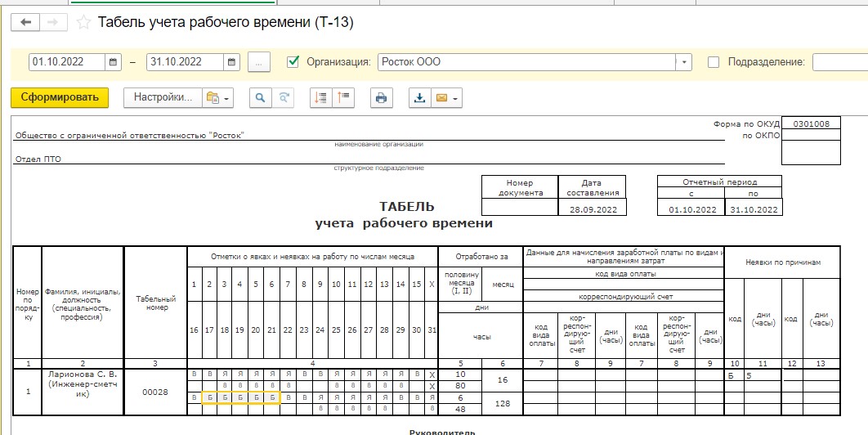Expand all groups icon

click(344, 97)
